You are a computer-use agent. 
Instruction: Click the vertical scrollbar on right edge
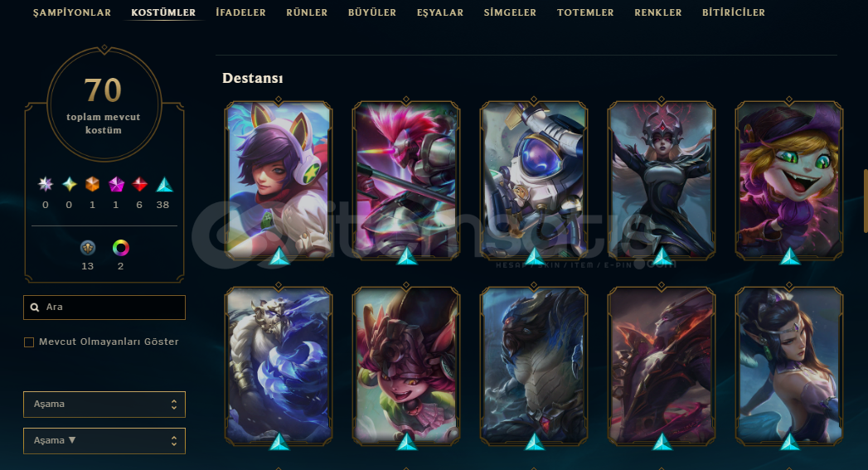pos(866,201)
